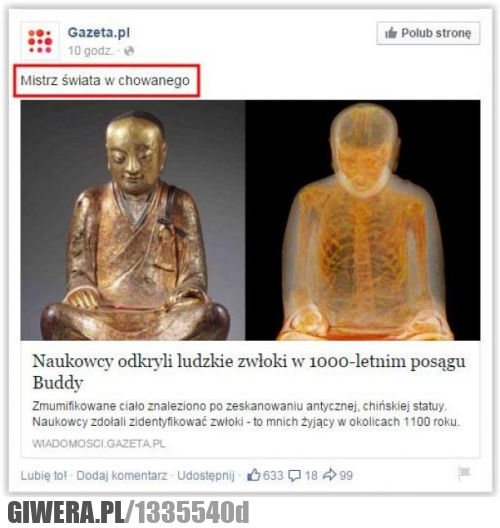Open the CT scan skeleton image
The image size is (500, 528).
point(363,220)
